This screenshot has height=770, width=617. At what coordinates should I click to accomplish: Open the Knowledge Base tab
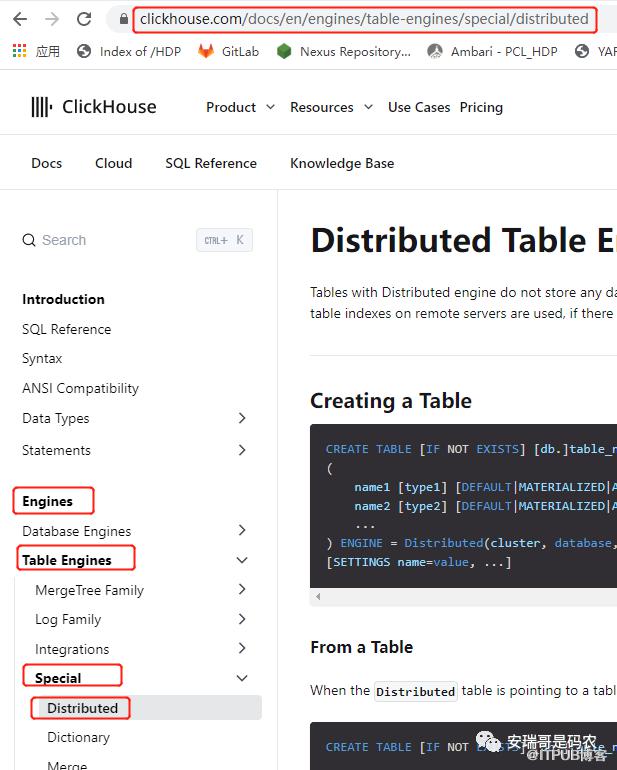(x=342, y=163)
